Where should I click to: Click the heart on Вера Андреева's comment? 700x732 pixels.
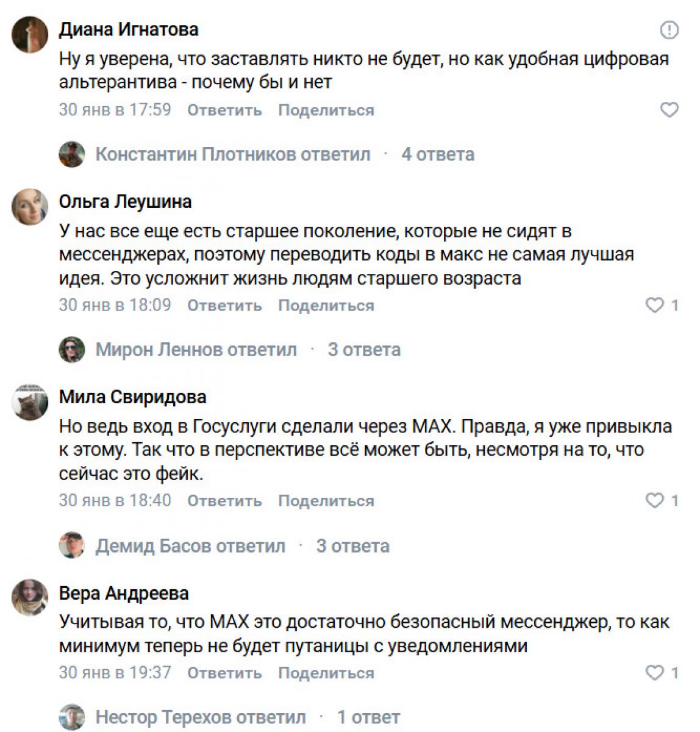coord(654,673)
